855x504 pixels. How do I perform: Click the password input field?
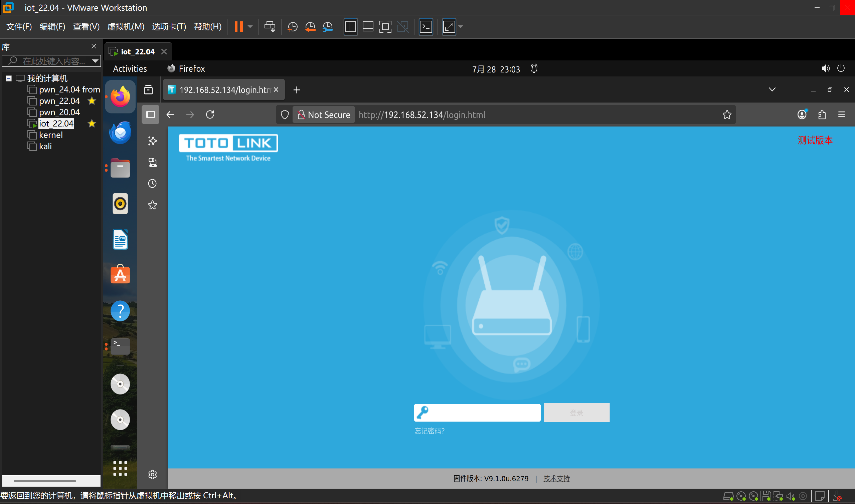pos(477,413)
